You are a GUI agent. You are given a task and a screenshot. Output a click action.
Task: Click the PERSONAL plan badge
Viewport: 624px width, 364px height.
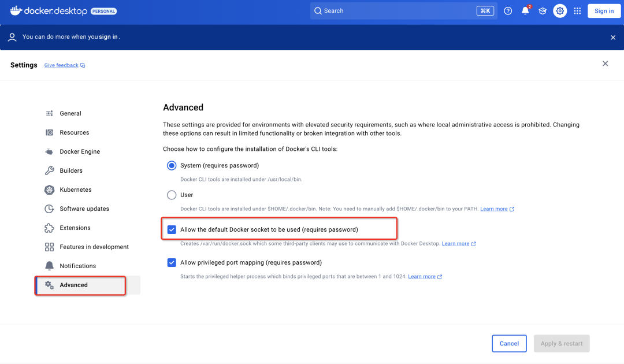[x=103, y=11]
